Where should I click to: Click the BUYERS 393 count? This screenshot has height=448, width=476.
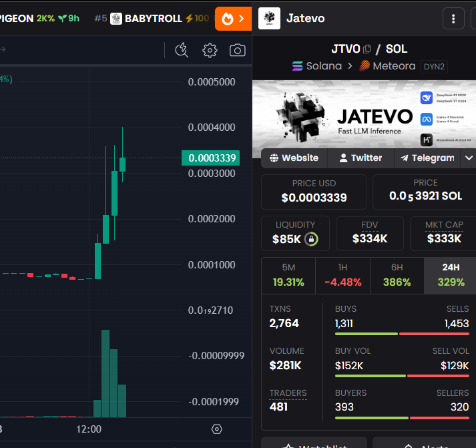pos(344,407)
